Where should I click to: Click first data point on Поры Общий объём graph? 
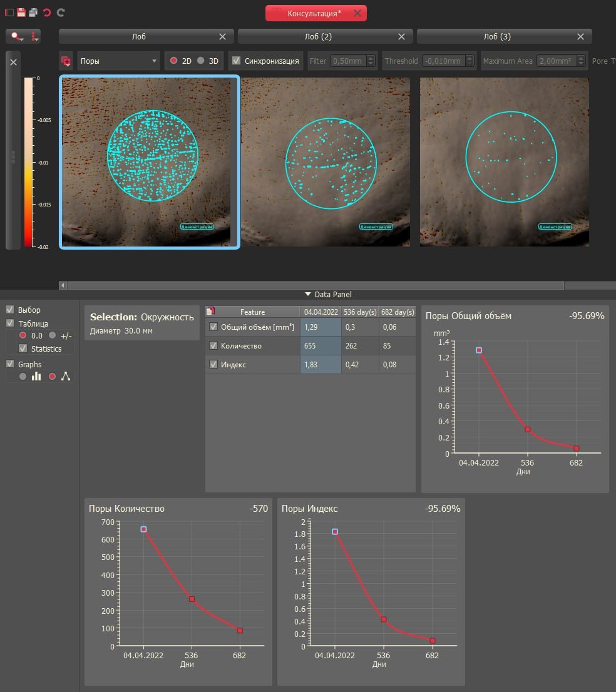pyautogui.click(x=479, y=350)
